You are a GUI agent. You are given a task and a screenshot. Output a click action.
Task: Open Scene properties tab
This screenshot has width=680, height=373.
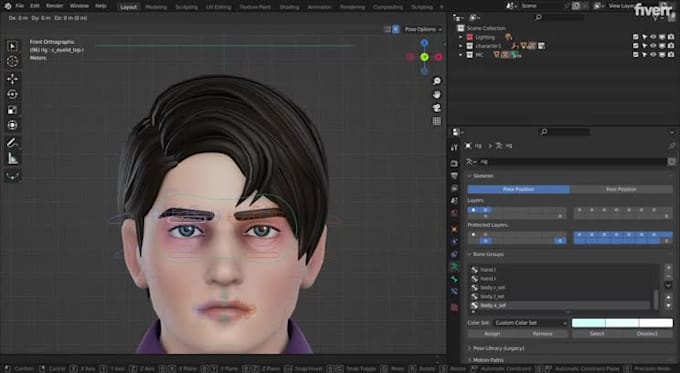(x=454, y=201)
